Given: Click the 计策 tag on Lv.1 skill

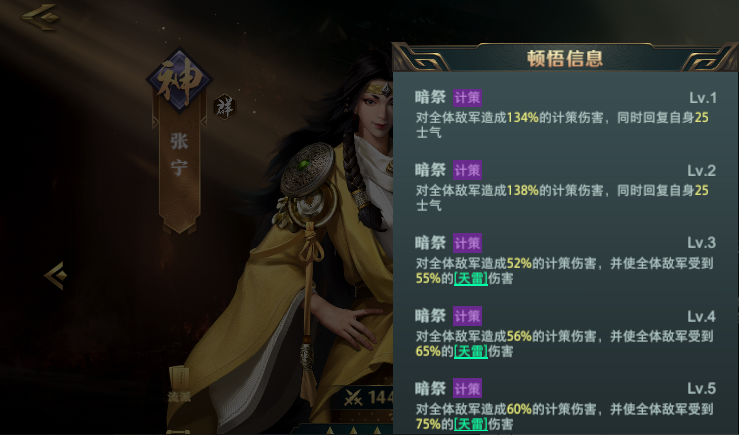Looking at the screenshot, I should pyautogui.click(x=467, y=98).
